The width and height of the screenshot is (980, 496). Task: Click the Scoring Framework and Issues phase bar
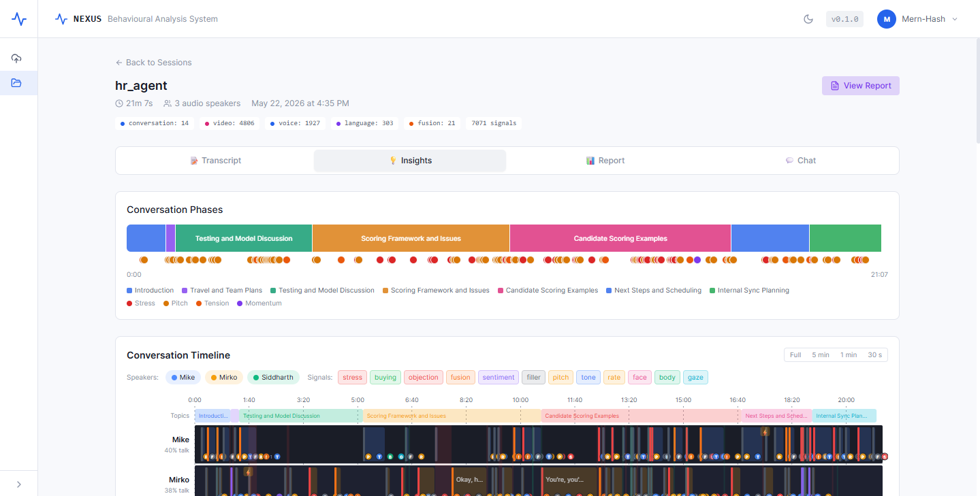411,238
